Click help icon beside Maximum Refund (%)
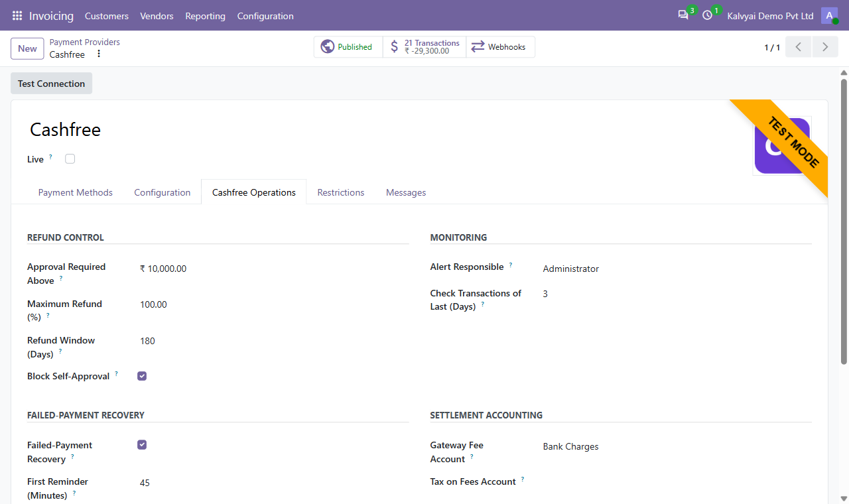The width and height of the screenshot is (849, 504). pyautogui.click(x=48, y=315)
